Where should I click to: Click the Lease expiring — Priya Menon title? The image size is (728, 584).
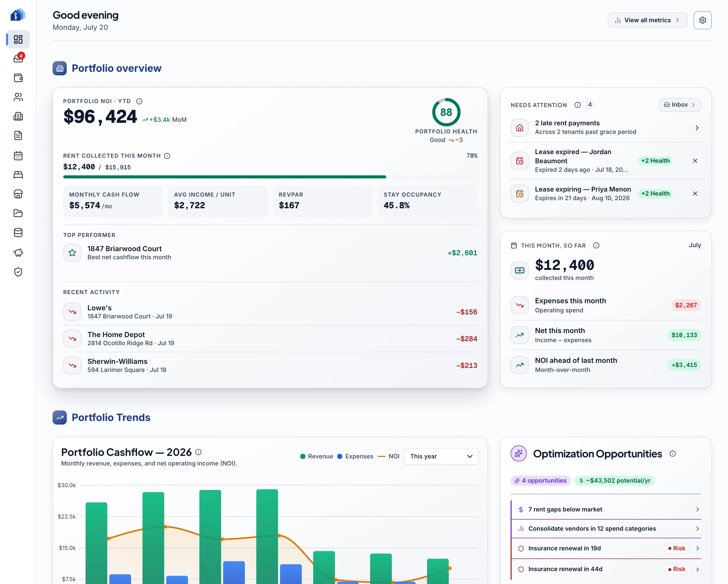tap(583, 189)
